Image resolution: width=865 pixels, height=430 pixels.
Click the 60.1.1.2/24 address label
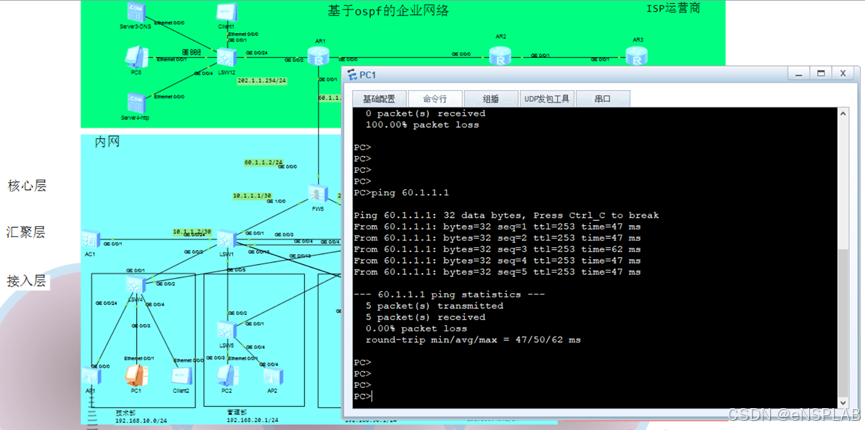264,163
